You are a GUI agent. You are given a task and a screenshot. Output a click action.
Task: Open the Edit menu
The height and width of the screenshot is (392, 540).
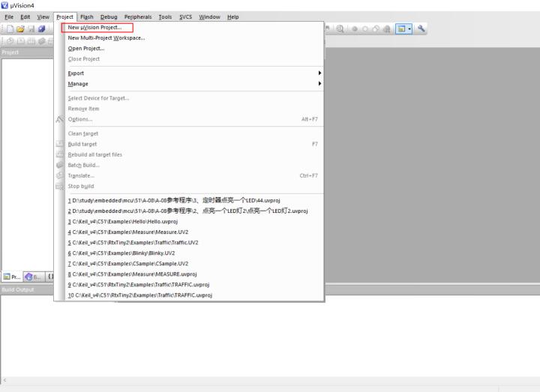pyautogui.click(x=25, y=16)
